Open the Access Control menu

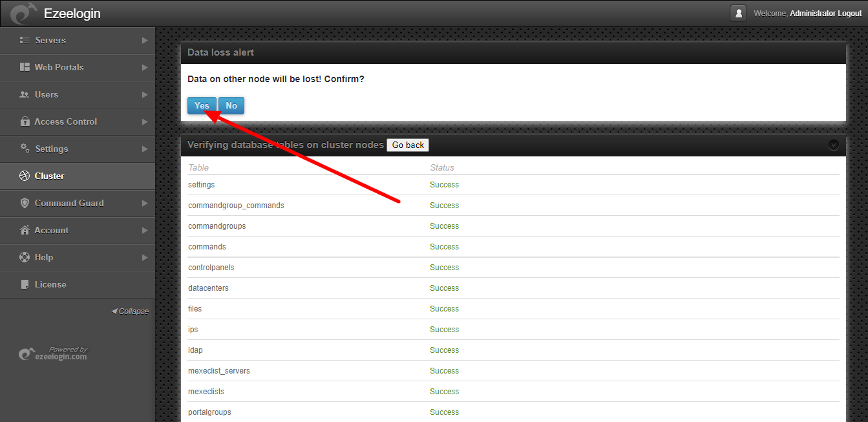coord(78,121)
